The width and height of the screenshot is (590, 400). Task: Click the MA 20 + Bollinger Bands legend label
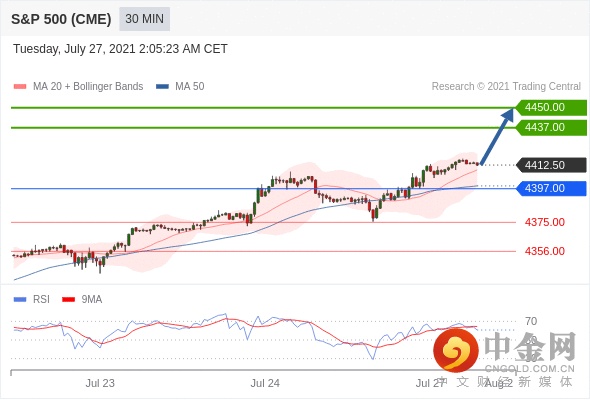[88, 87]
